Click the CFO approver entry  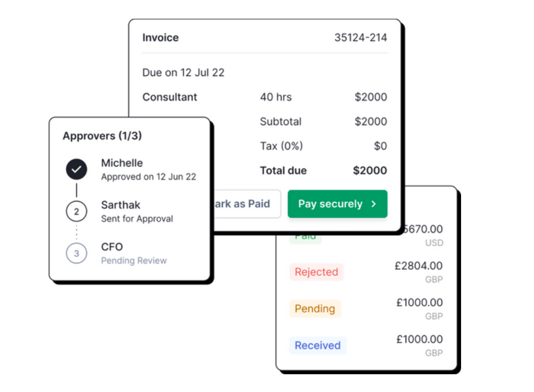tap(112, 247)
